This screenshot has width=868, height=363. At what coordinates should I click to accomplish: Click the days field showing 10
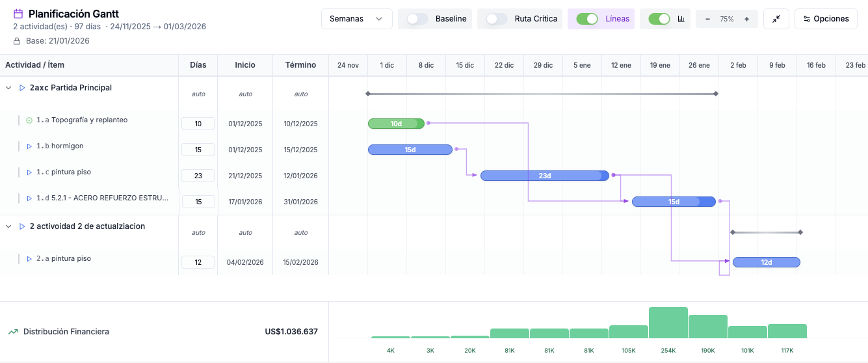198,124
